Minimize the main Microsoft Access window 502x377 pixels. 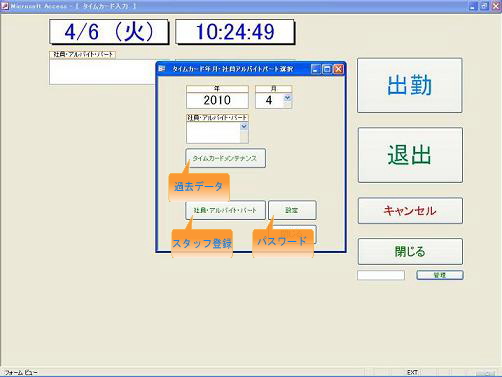(473, 6)
